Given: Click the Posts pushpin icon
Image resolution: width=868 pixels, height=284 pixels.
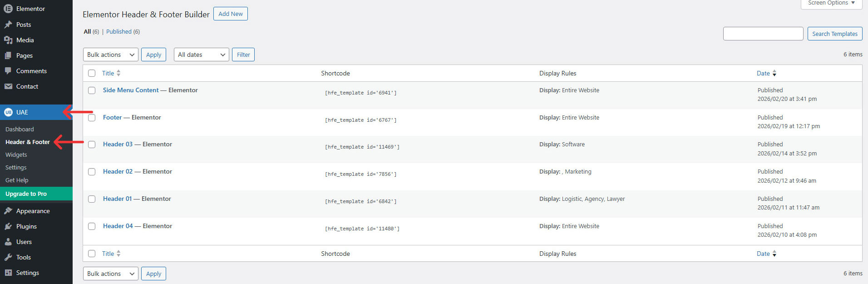Looking at the screenshot, I should click(8, 25).
